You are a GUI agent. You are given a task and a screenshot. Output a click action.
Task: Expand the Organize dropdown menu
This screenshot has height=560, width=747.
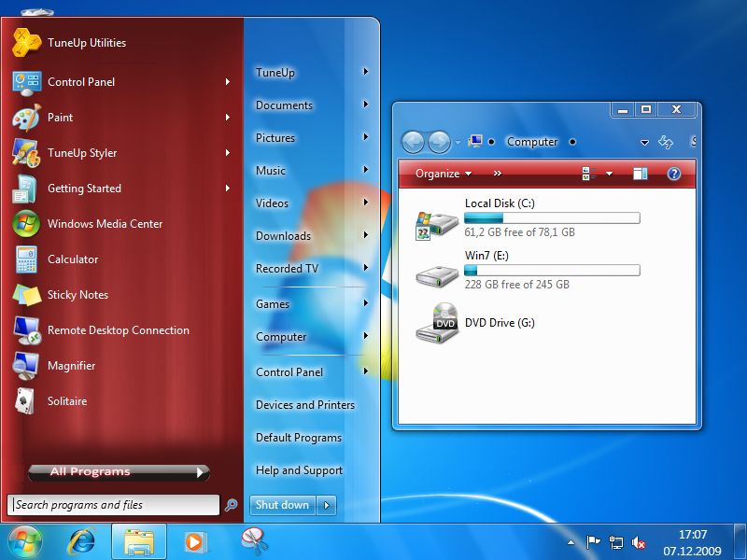tap(444, 174)
